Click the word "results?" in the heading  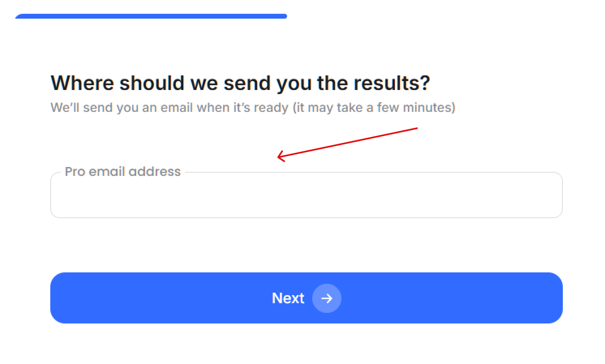[392, 83]
